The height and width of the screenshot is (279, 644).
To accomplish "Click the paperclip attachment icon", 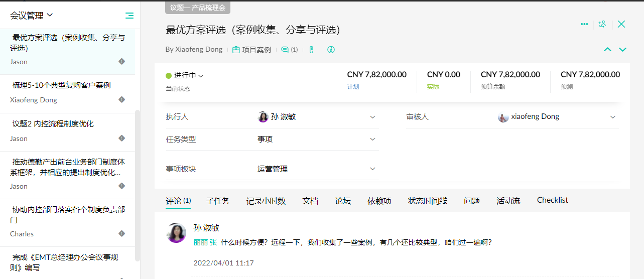I will [311, 50].
